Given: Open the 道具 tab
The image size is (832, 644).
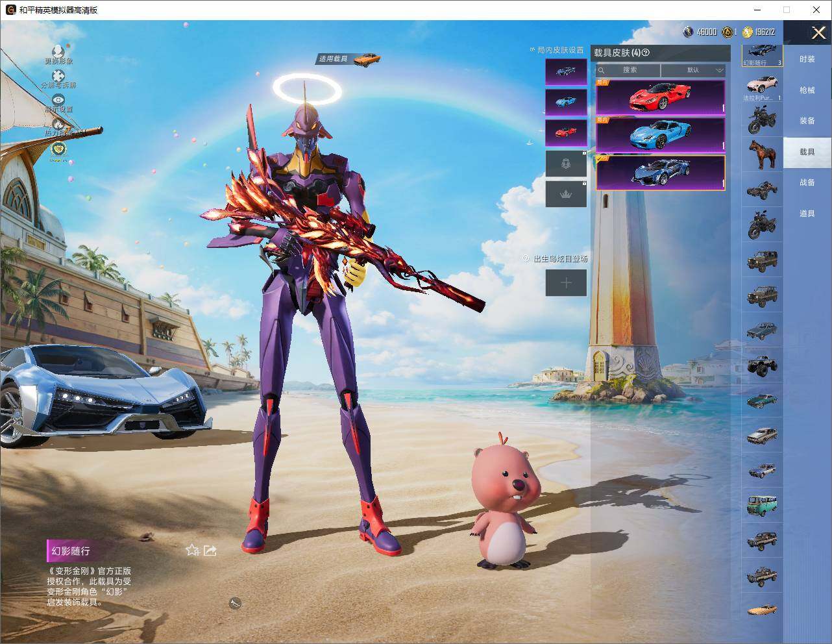Looking at the screenshot, I should 807,214.
